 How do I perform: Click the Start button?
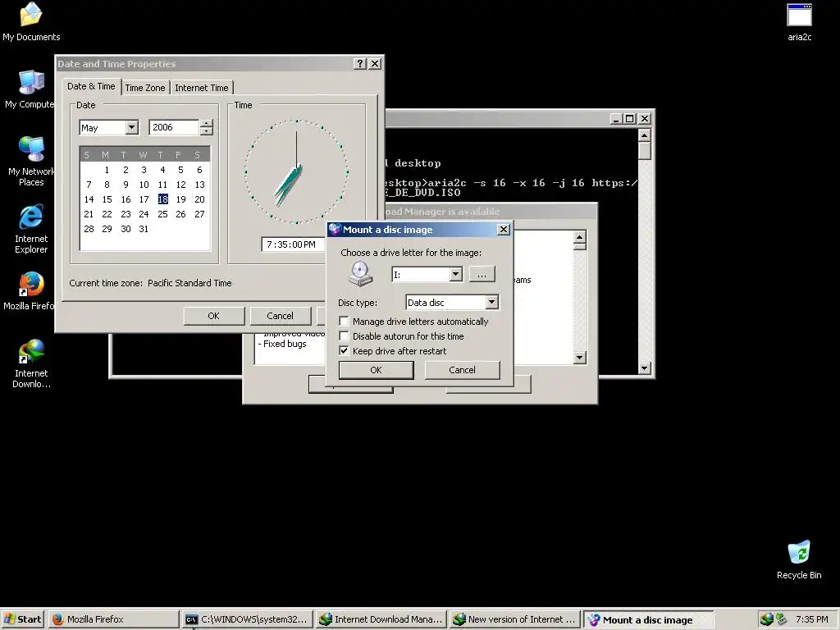(x=22, y=619)
